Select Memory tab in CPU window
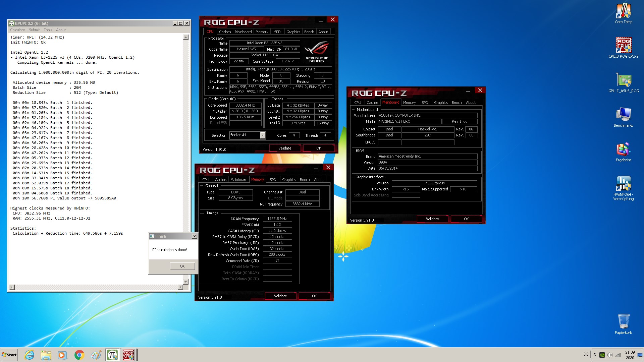 click(x=262, y=32)
